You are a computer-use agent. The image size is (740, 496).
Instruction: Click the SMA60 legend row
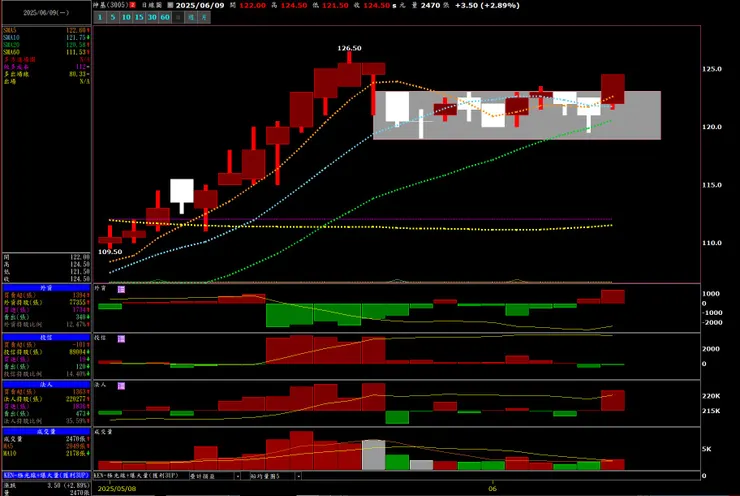click(x=46, y=52)
